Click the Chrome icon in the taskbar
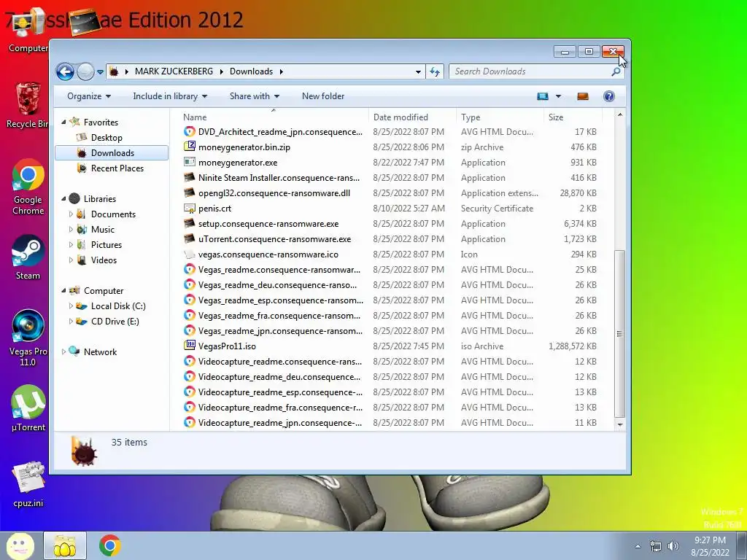Image resolution: width=747 pixels, height=560 pixels. [x=110, y=545]
